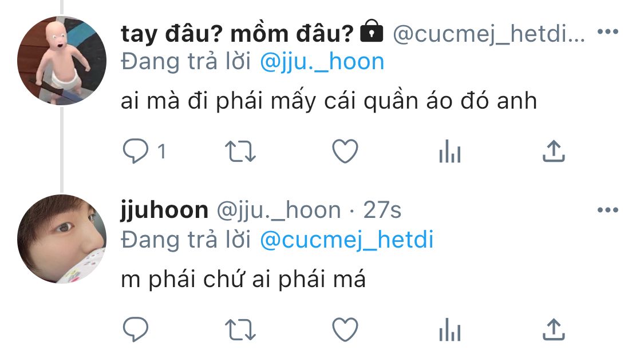Share the first tweet
644x350 pixels.
tap(554, 151)
